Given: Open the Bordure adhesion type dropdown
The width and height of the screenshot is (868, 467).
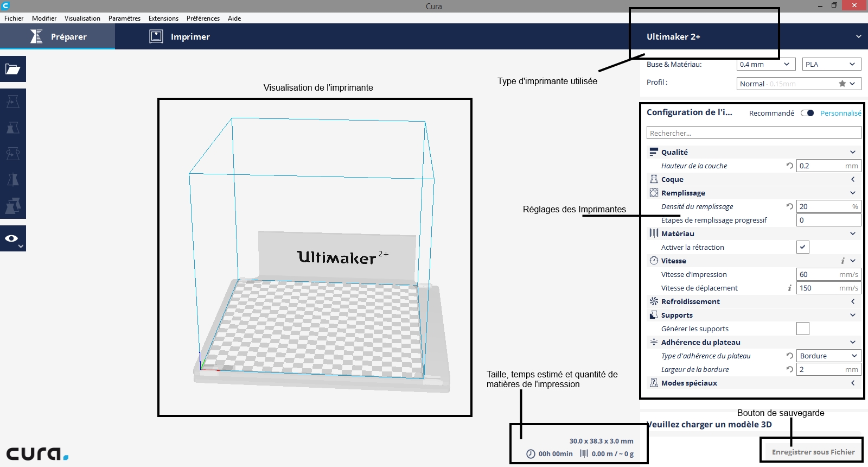Looking at the screenshot, I should click(x=828, y=356).
